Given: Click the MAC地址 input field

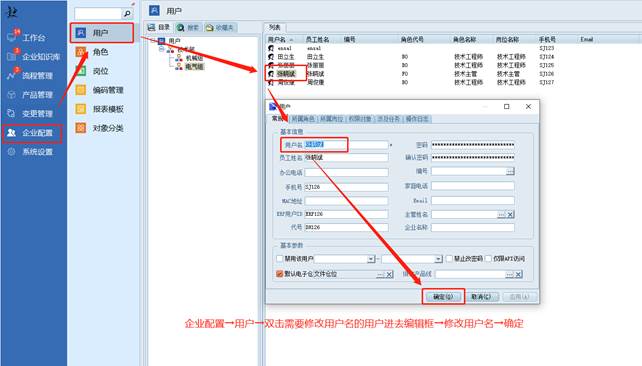Looking at the screenshot, I should coord(346,201).
